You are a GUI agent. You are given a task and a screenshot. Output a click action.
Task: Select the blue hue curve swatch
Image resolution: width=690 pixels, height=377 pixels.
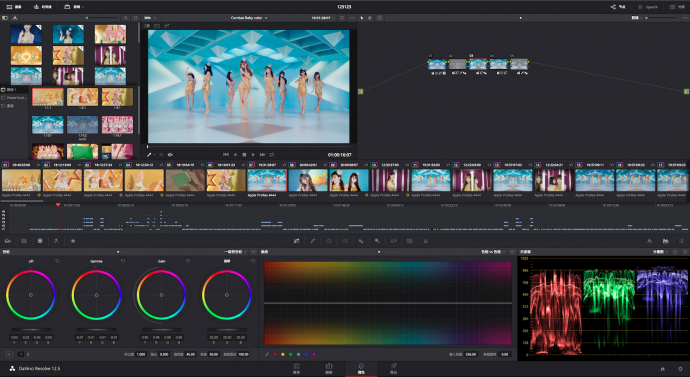tap(306, 354)
